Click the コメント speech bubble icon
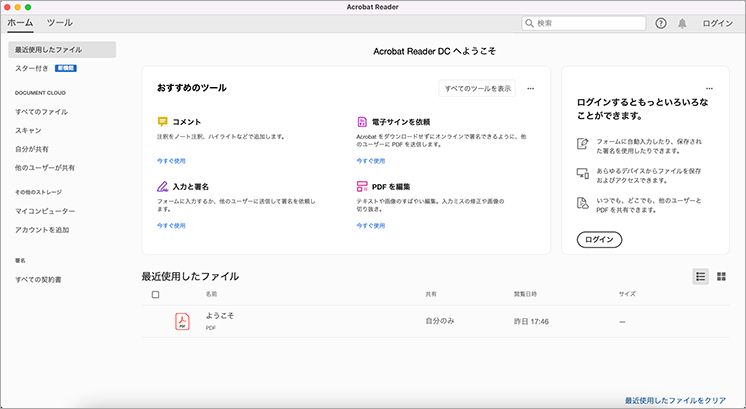The image size is (746, 409). (162, 122)
